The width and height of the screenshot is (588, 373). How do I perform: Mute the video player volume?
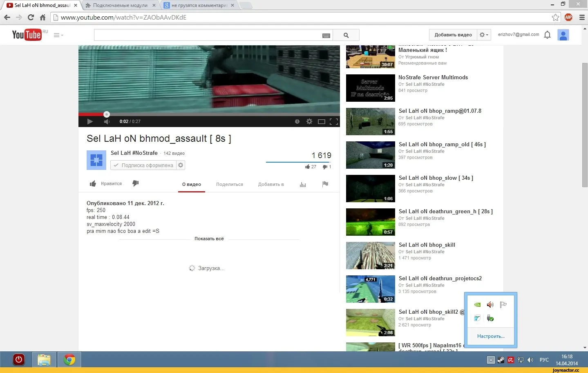pyautogui.click(x=107, y=121)
